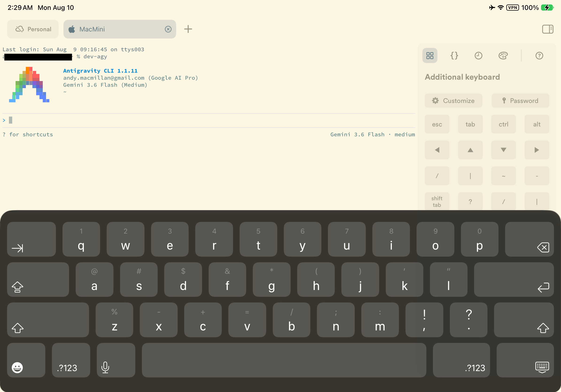Tap the right arrow key
Image resolution: width=561 pixels, height=392 pixels.
tap(537, 150)
